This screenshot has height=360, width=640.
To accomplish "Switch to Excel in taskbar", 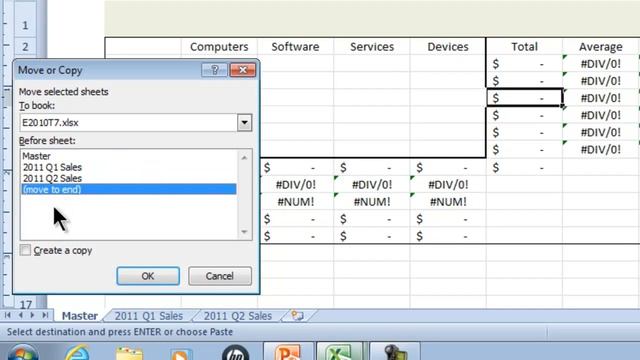I will coord(340,351).
